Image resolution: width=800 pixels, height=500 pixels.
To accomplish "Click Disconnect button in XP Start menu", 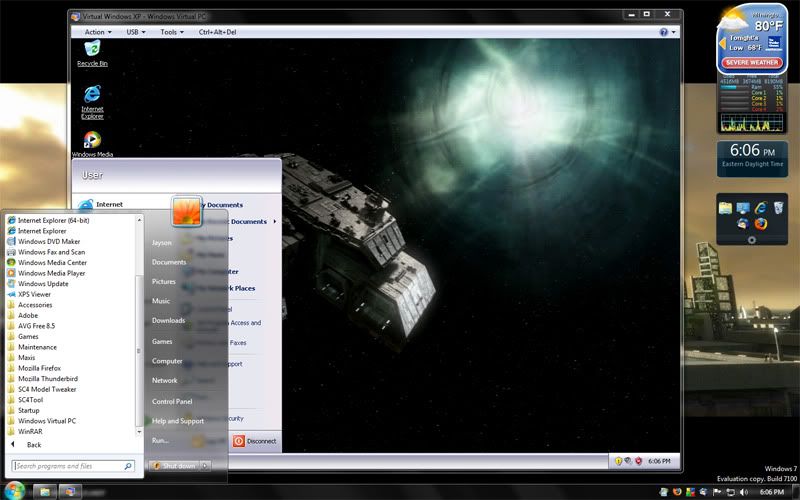I will pos(255,441).
